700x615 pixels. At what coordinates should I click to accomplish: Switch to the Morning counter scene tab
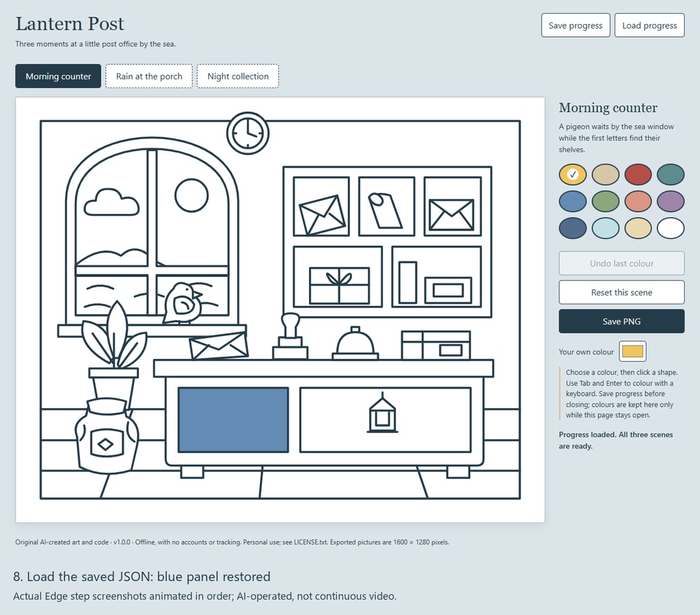pyautogui.click(x=58, y=76)
